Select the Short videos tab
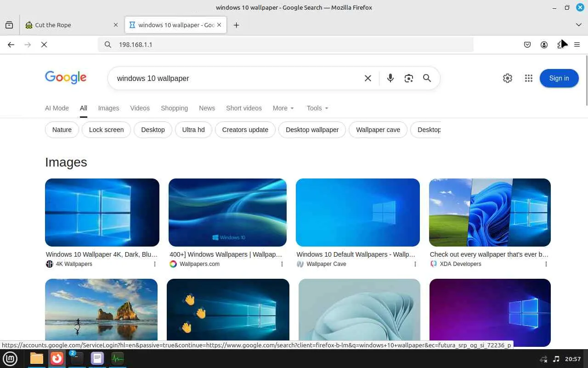588x368 pixels. pos(244,108)
